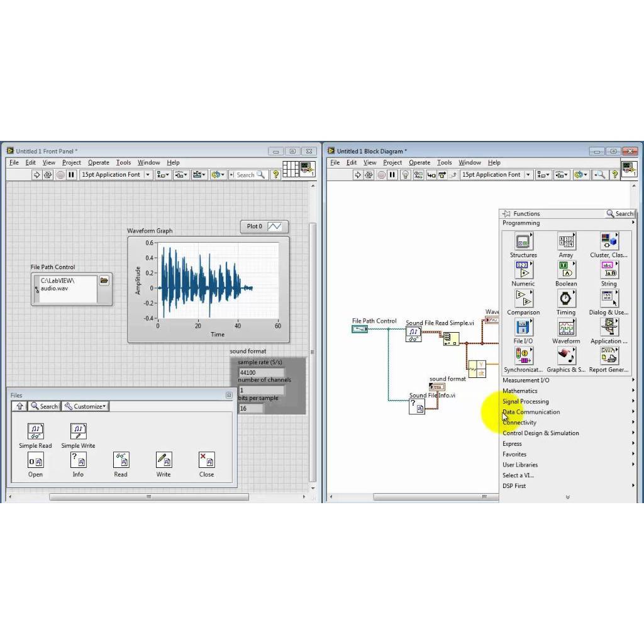Click the Plot 0 legend color sample
The image size is (644, 644).
[275, 226]
